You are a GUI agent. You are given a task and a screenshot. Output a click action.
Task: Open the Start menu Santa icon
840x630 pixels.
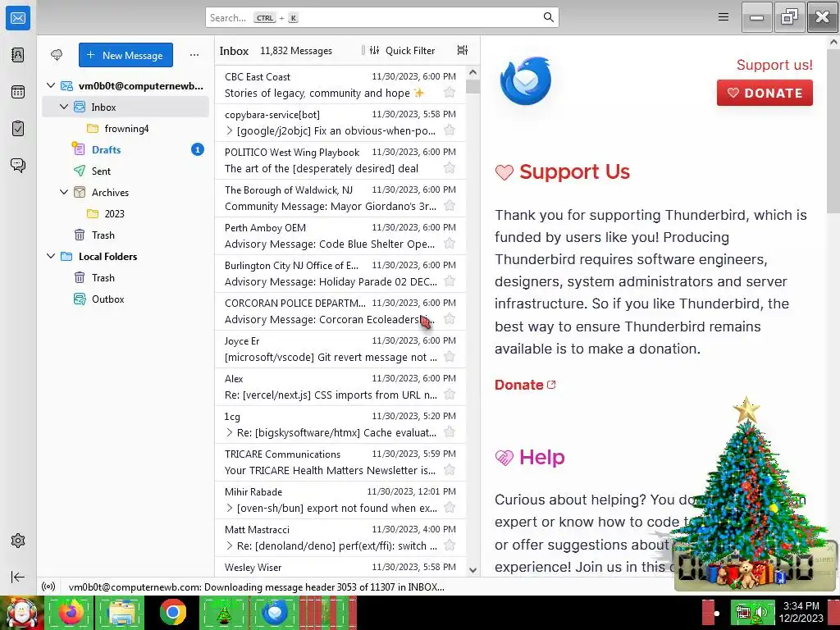pos(21,613)
